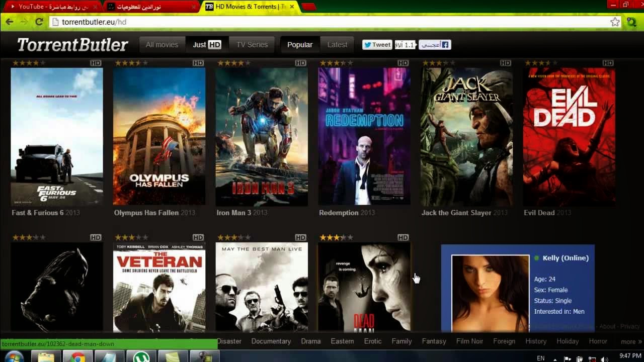644x362 pixels.
Task: Open the Olympus Has Fallen poster
Action: [159, 136]
